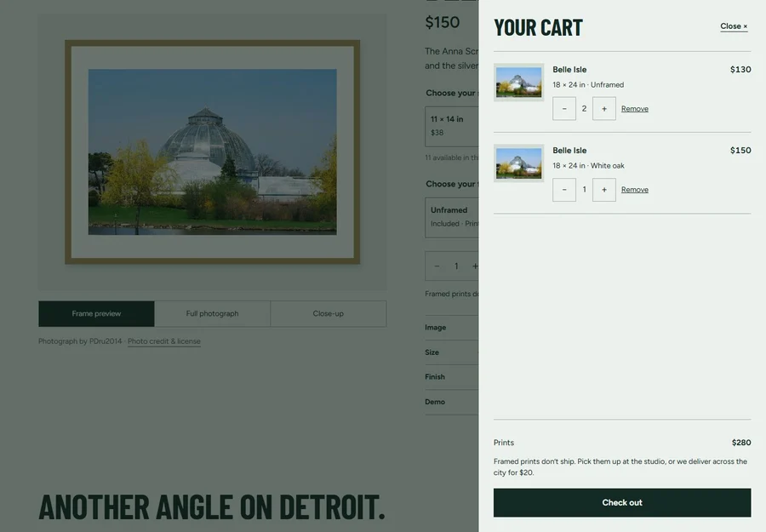Click the White oak Belle Isle item title
The height and width of the screenshot is (532, 766).
point(569,151)
